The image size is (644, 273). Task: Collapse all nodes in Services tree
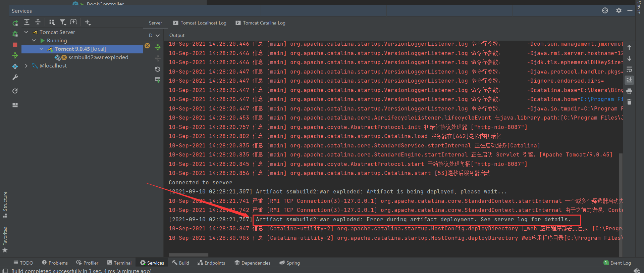click(38, 22)
